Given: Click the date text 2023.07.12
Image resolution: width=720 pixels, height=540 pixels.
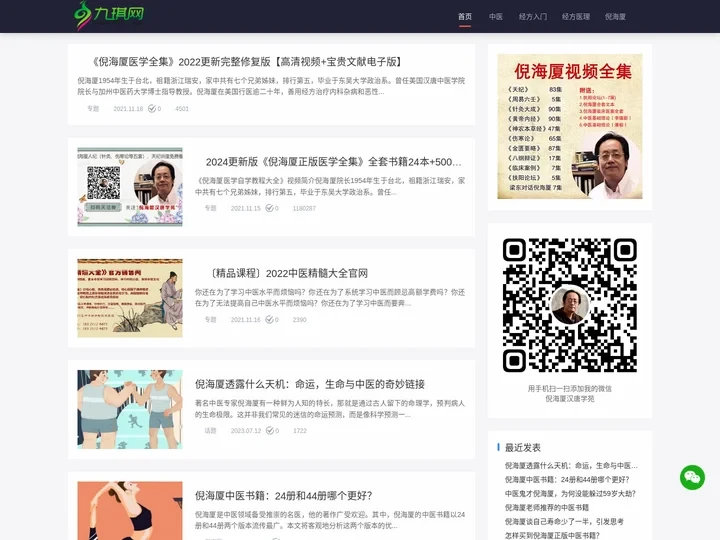Looking at the screenshot, I should 246,431.
